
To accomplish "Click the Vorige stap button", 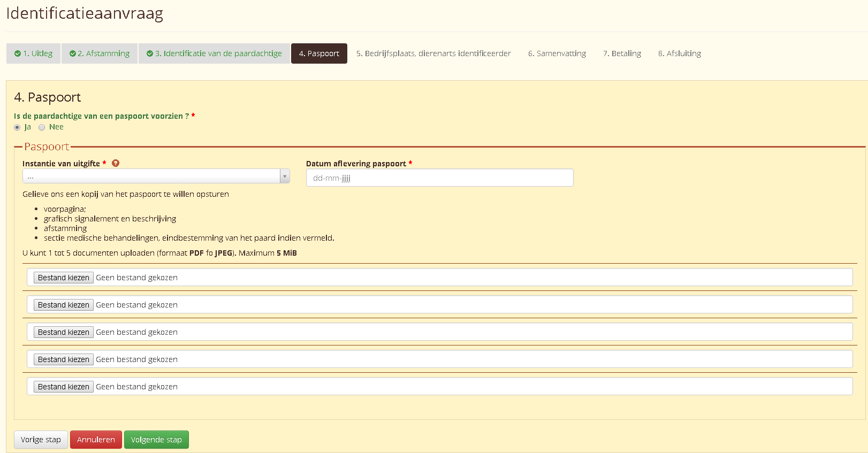I will (41, 440).
